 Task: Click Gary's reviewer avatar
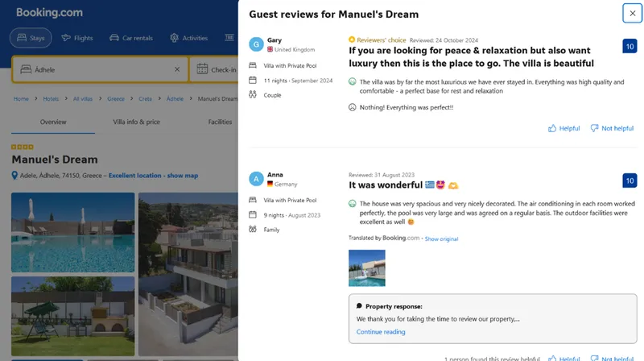pyautogui.click(x=256, y=44)
